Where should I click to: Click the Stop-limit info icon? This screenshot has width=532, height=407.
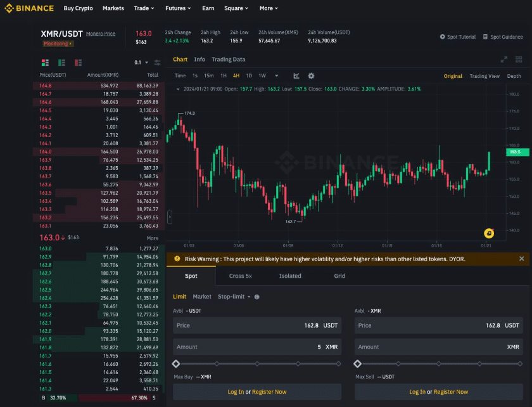click(257, 297)
